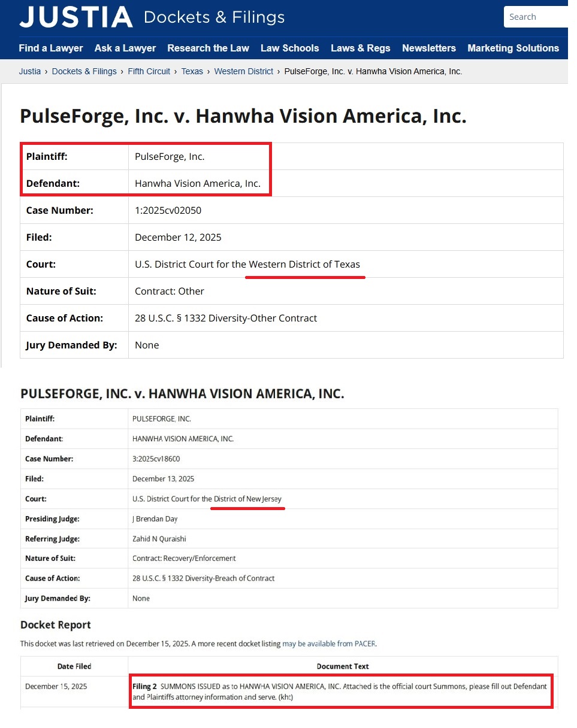Select Newsletters in navigation bar
This screenshot has height=728, width=577.
428,48
